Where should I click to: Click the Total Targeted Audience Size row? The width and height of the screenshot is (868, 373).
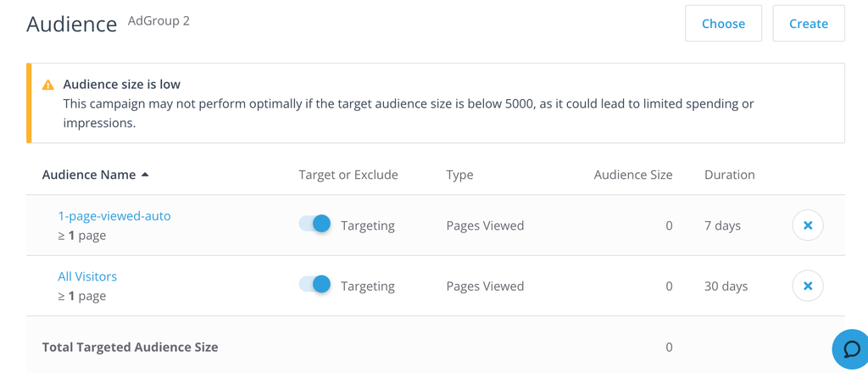[435, 347]
